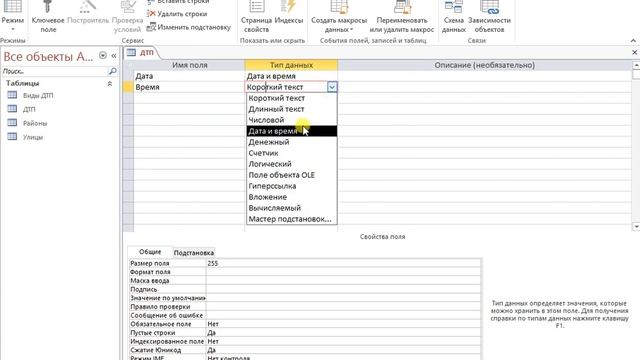Click Сообщение об ошибке property field

click(x=343, y=315)
